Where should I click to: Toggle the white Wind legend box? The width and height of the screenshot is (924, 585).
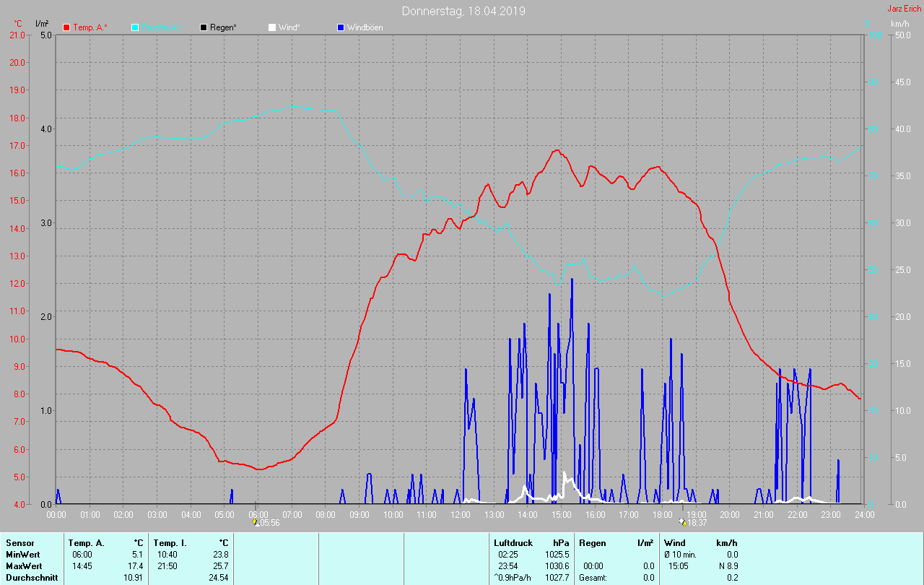click(272, 27)
